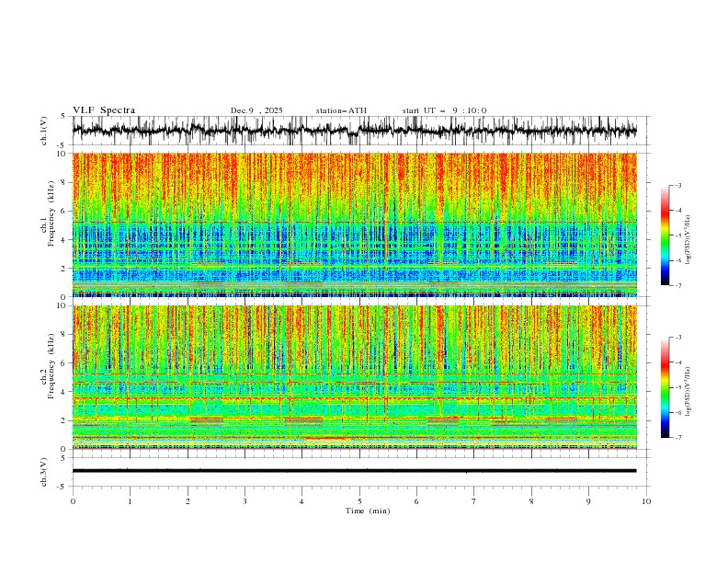Click the "5" tick on ch.1(V) axis
The height and width of the screenshot is (563, 728).
[63, 116]
